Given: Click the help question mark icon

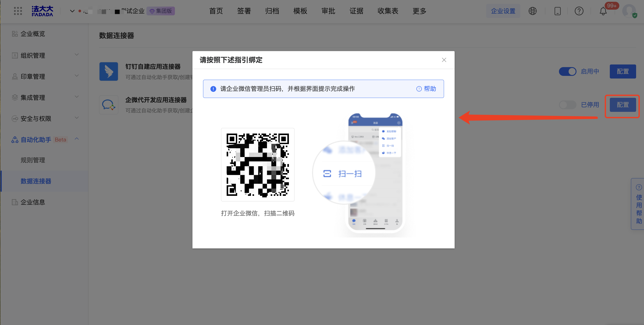Looking at the screenshot, I should coord(579,11).
